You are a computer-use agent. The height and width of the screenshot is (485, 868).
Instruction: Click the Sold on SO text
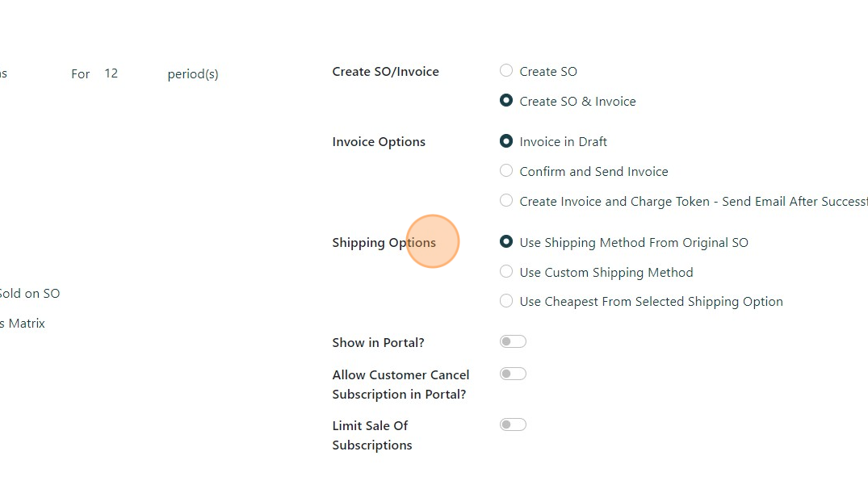point(29,294)
